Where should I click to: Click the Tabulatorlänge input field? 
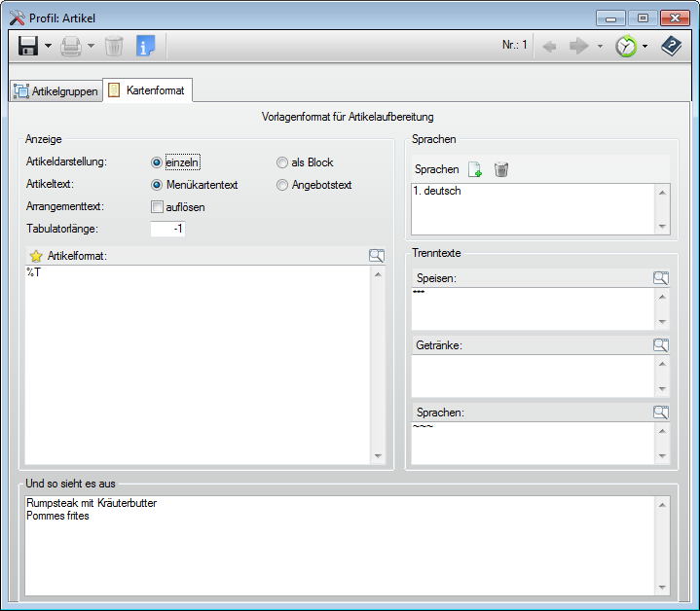(x=167, y=229)
